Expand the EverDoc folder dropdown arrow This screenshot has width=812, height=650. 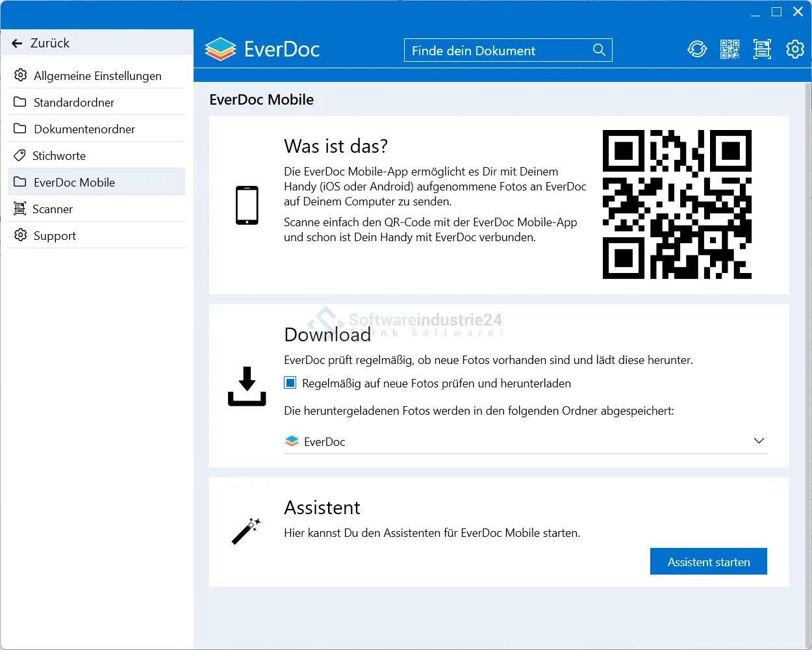758,441
